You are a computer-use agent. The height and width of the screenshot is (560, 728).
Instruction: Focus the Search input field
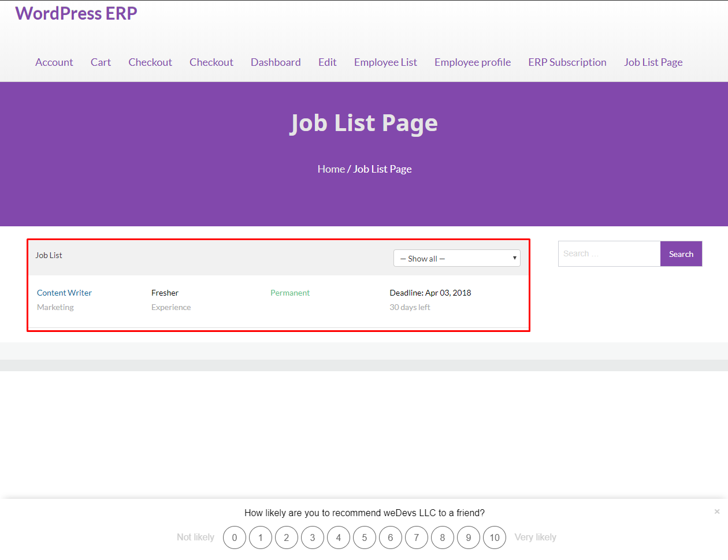(x=609, y=254)
